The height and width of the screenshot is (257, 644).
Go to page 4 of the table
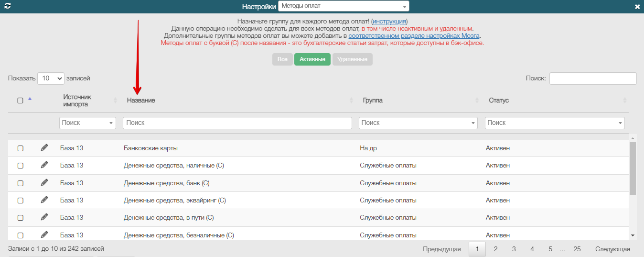coord(532,249)
